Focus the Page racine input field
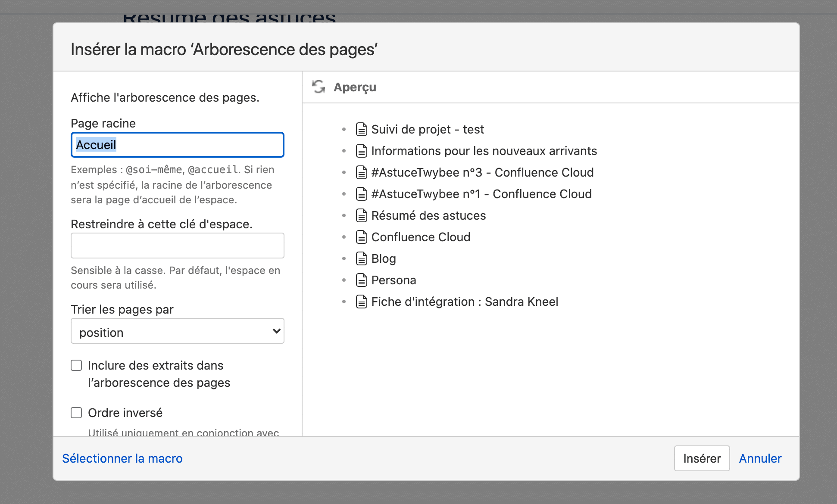 (x=178, y=145)
